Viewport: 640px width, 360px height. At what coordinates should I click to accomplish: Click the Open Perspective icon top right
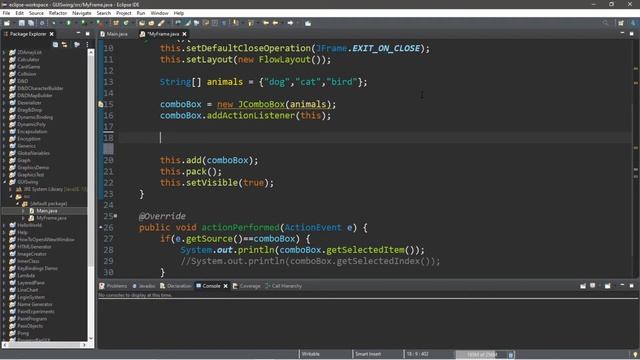[x=621, y=23]
